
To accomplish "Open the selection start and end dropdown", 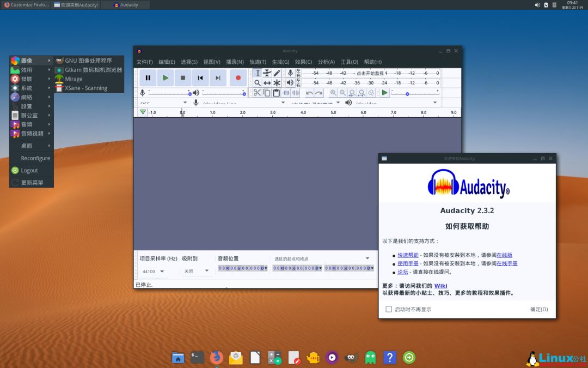I will point(367,258).
